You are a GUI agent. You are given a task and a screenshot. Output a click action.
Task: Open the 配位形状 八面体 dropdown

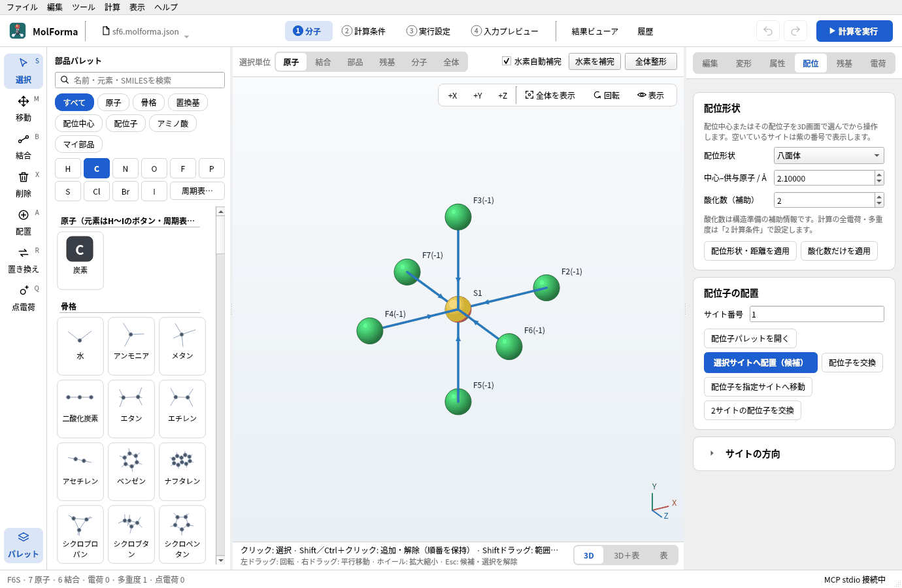point(829,155)
